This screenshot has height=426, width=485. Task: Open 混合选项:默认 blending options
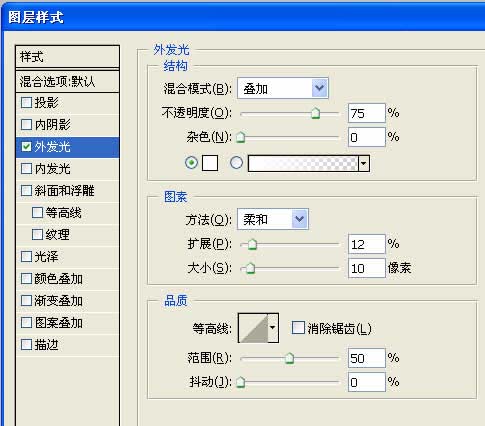[67, 81]
